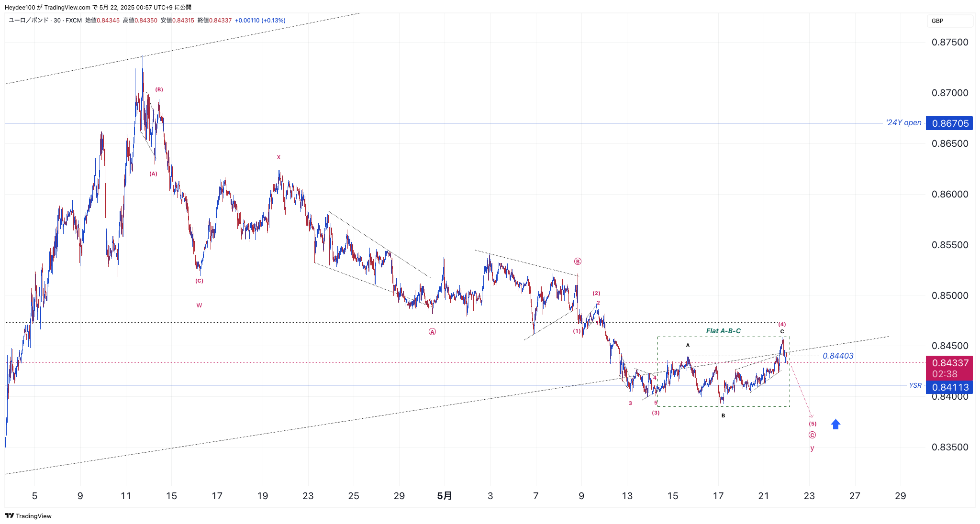The height and width of the screenshot is (524, 980).
Task: Click the pink (B) wave label
Action: (x=159, y=89)
